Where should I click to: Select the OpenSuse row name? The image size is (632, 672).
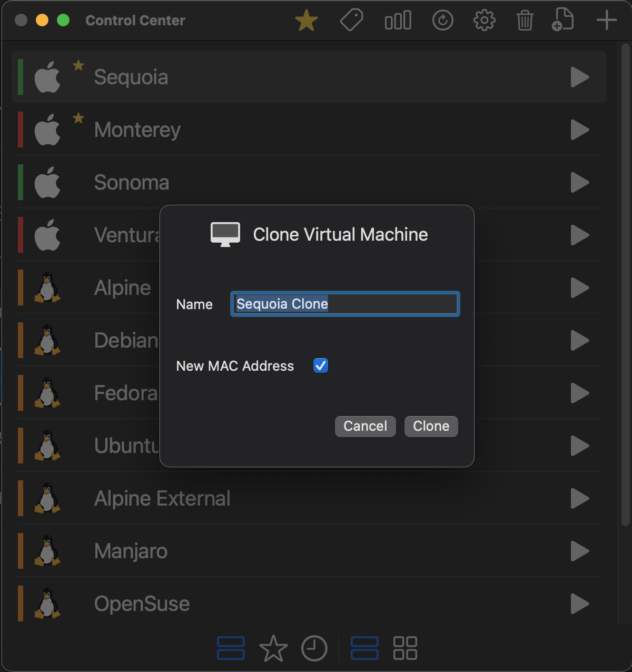(142, 604)
